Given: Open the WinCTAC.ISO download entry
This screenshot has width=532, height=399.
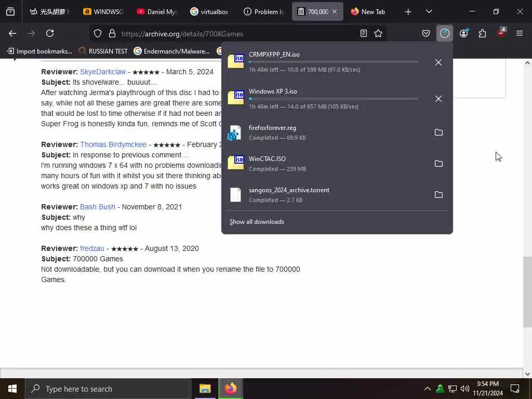Looking at the screenshot, I should coord(325,164).
